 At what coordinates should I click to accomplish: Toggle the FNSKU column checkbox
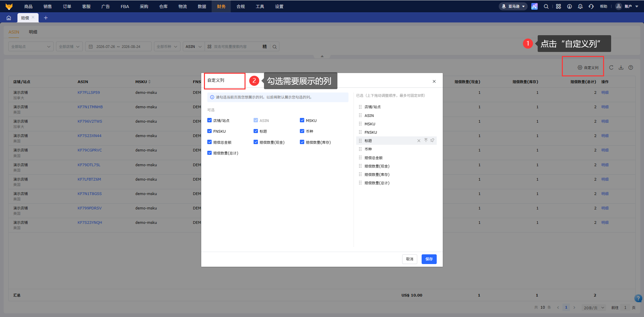[x=209, y=131]
